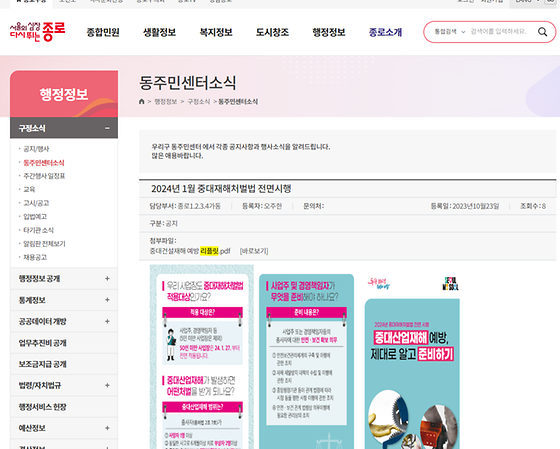Click the [바로보기] preview link
Viewport: 560px width, 449px height.
click(x=254, y=251)
